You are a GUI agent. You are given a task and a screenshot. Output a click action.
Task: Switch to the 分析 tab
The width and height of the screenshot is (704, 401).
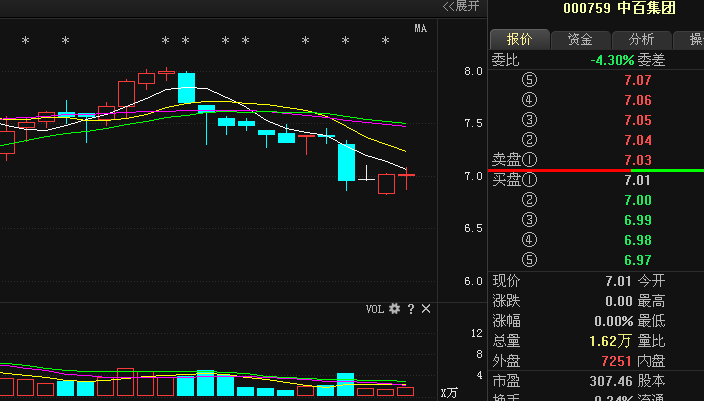point(641,40)
